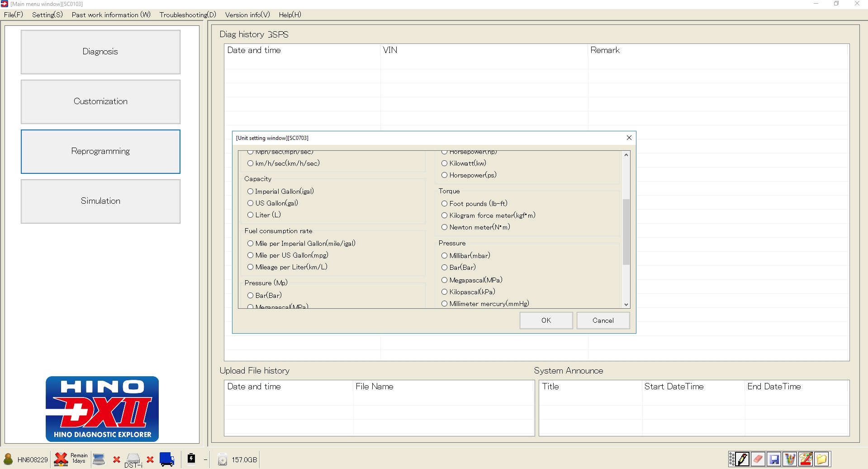
Task: Click the eraser icon in bottom-right toolbar
Action: click(758, 459)
